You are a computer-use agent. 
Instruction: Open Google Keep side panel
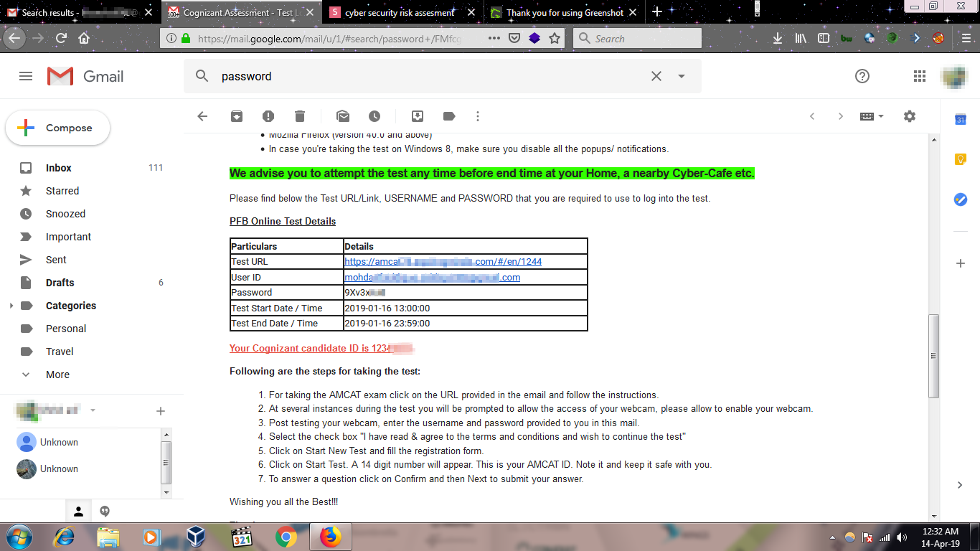[x=961, y=159]
